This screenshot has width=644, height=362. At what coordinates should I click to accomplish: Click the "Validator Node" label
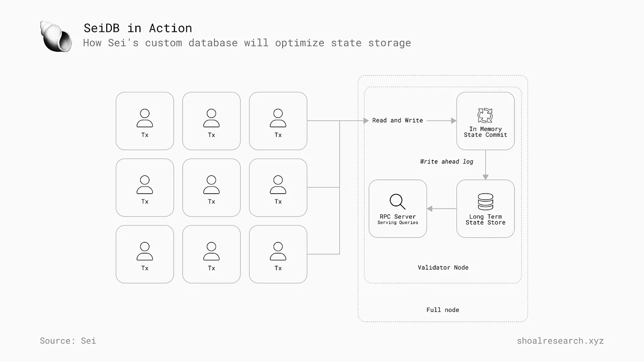click(443, 267)
